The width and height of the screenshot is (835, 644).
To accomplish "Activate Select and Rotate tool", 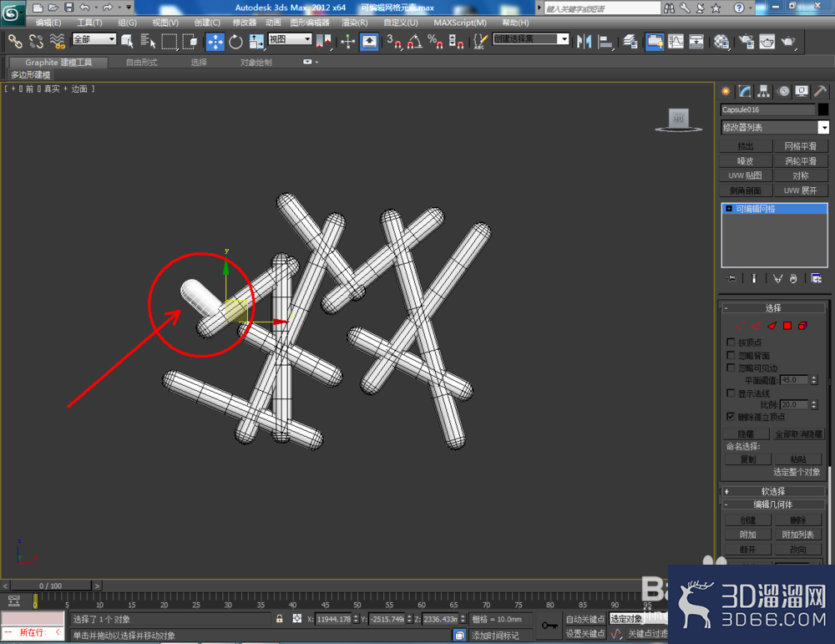I will 235,42.
